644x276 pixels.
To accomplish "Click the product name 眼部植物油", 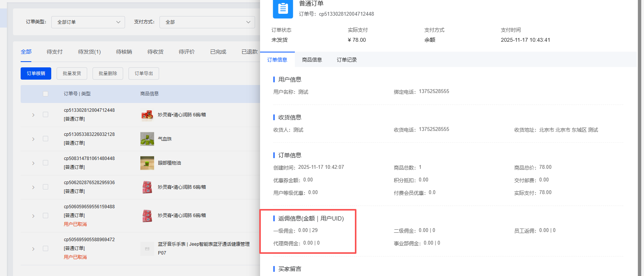I will 169,163.
